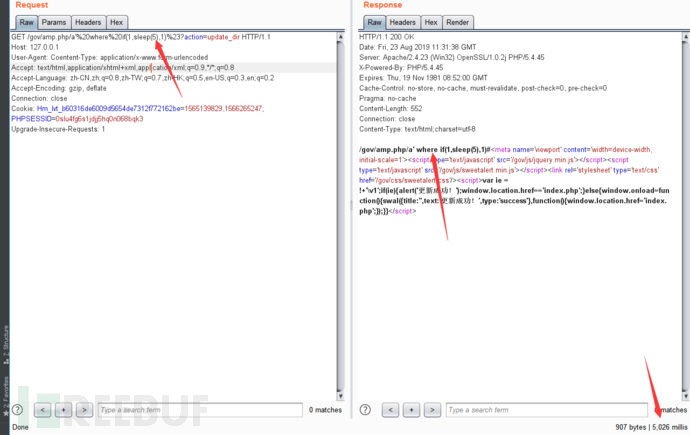690x435 pixels.
Task: Switch to the Response Render tab
Action: coord(458,22)
